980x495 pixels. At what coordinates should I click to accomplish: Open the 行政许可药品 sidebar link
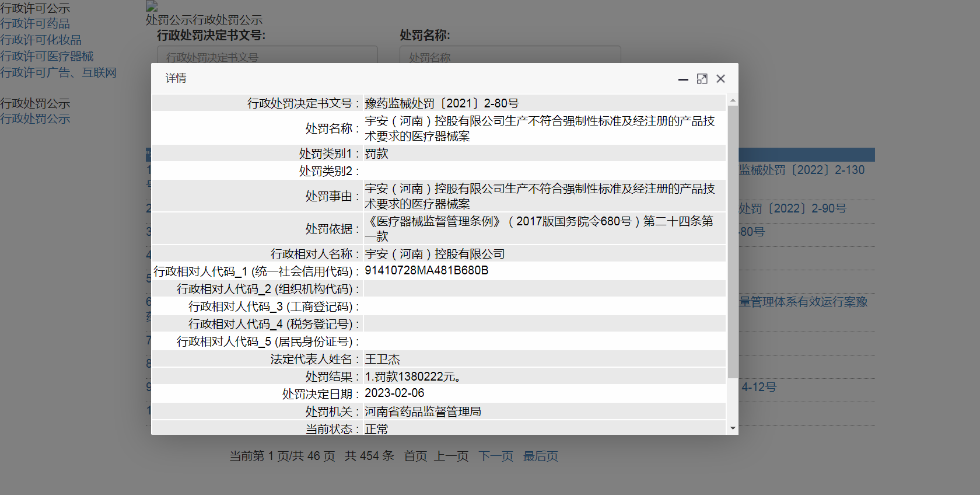point(35,24)
